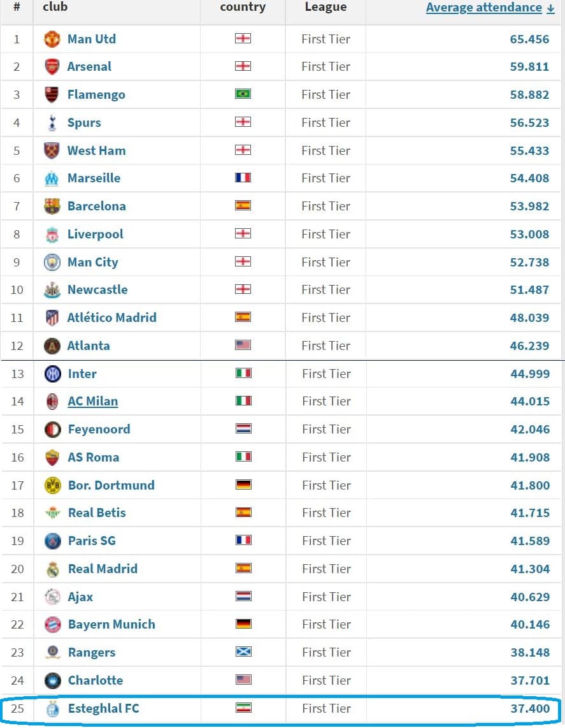
Task: Click Man Utd's 65.456 attendance value
Action: [x=529, y=40]
